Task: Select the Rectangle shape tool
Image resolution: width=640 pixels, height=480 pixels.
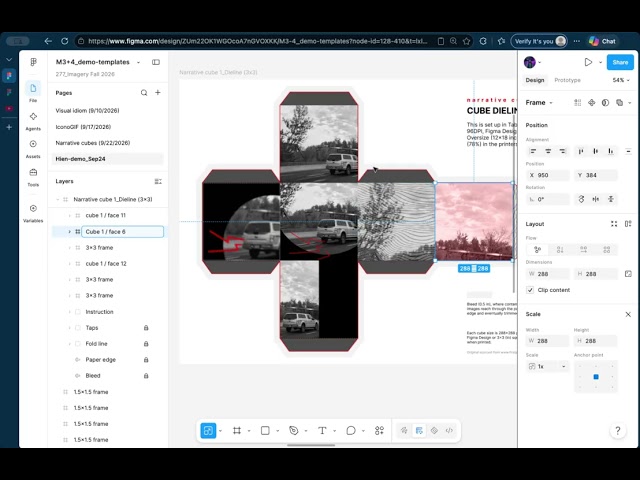Action: (x=265, y=430)
